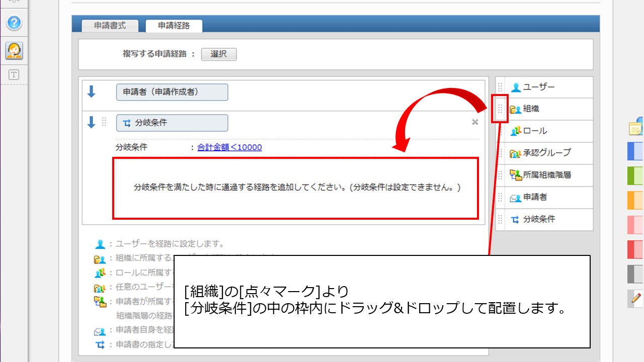
Task: Click the 分岐条件 label beside the 合計金額 link
Action: (131, 147)
